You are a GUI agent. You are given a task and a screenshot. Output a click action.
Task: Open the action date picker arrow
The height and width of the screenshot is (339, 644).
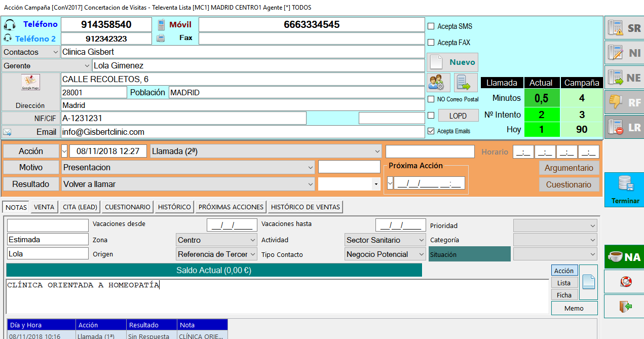coord(64,151)
